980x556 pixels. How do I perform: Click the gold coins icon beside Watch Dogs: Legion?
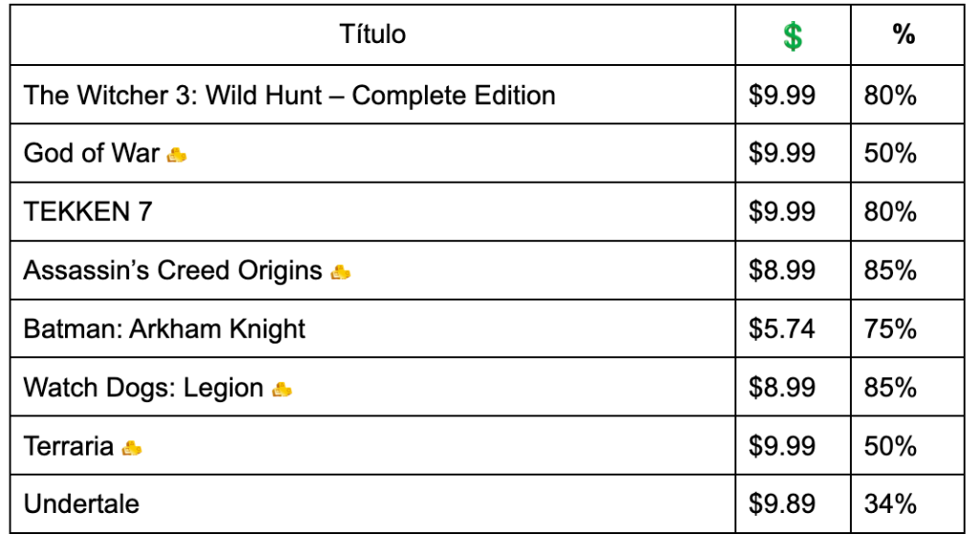pos(282,389)
